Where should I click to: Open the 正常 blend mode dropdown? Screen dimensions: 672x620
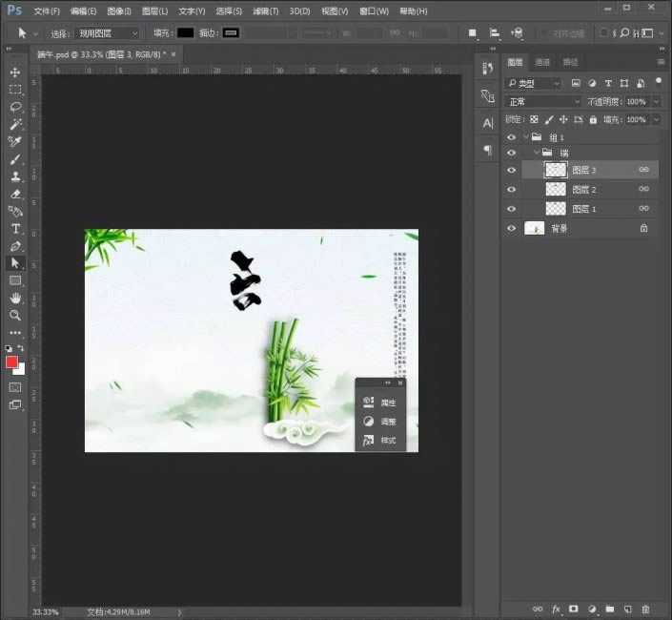coord(543,101)
